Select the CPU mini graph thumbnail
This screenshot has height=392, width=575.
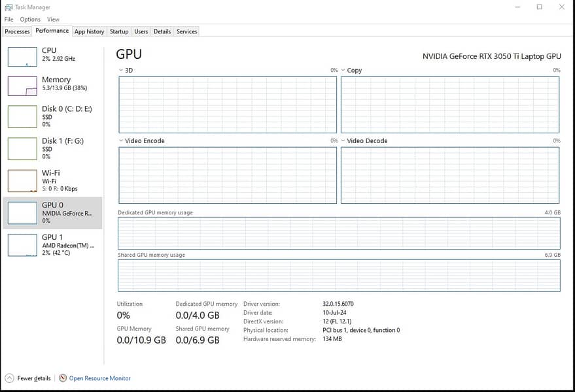click(x=22, y=57)
